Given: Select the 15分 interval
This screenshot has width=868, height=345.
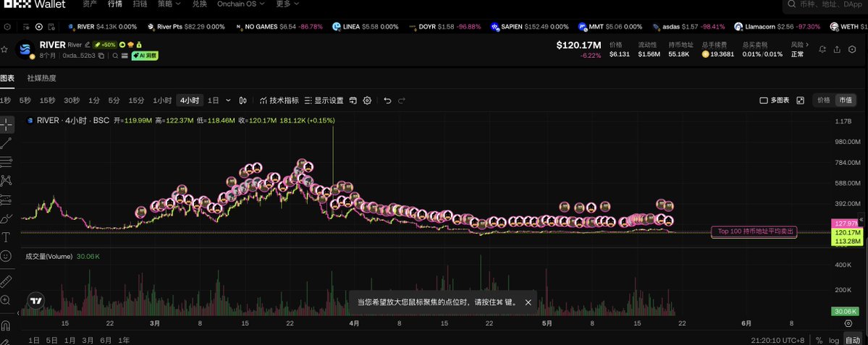Looking at the screenshot, I should 136,101.
